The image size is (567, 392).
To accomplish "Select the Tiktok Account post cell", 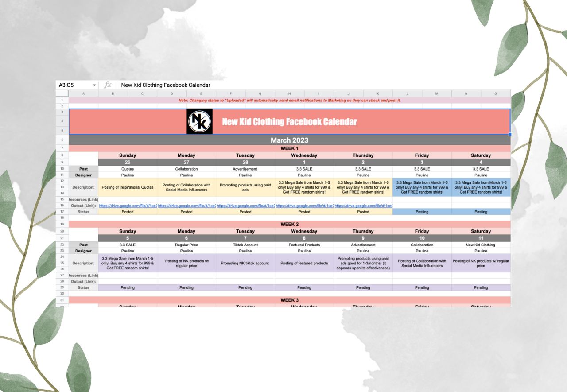I will pyautogui.click(x=245, y=245).
